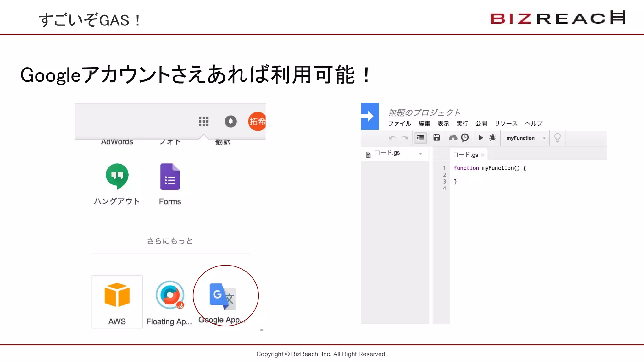Screen dimensions: 644x362
Task: Click the lightbulb hints icon
Action: point(557,138)
